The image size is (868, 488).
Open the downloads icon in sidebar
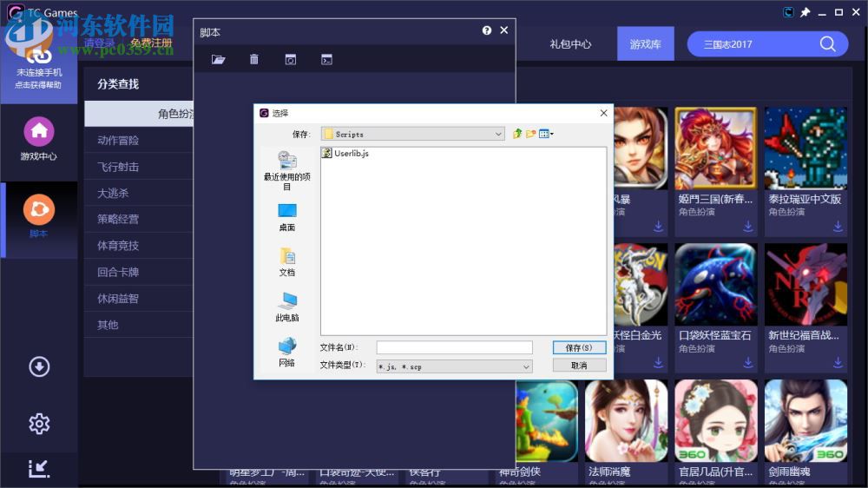(x=39, y=366)
